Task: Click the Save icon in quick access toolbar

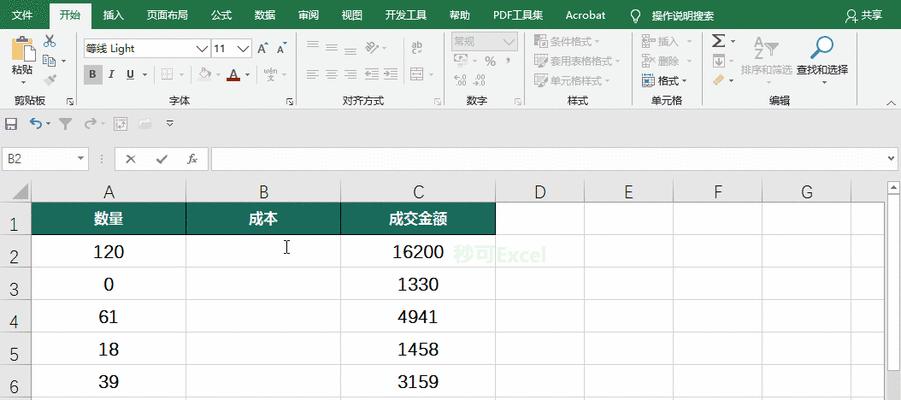Action: [x=11, y=124]
